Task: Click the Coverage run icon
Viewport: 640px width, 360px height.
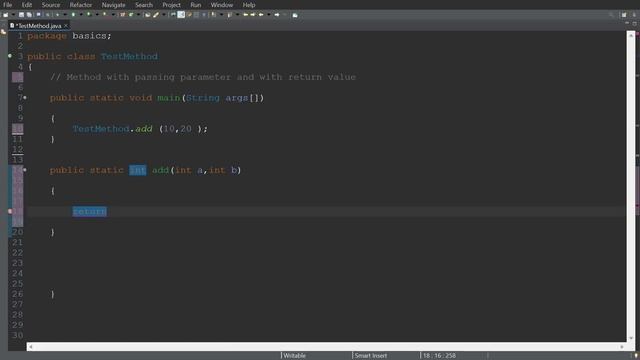Action: pyautogui.click(x=89, y=15)
